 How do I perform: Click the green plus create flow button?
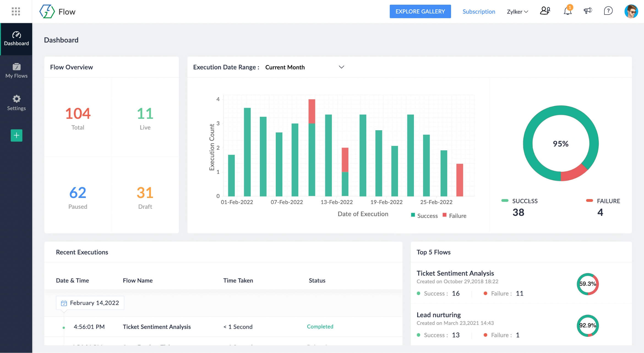(17, 135)
